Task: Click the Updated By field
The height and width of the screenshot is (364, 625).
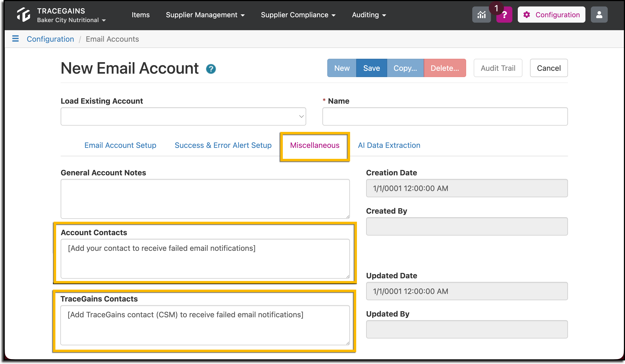Action: coord(467,329)
